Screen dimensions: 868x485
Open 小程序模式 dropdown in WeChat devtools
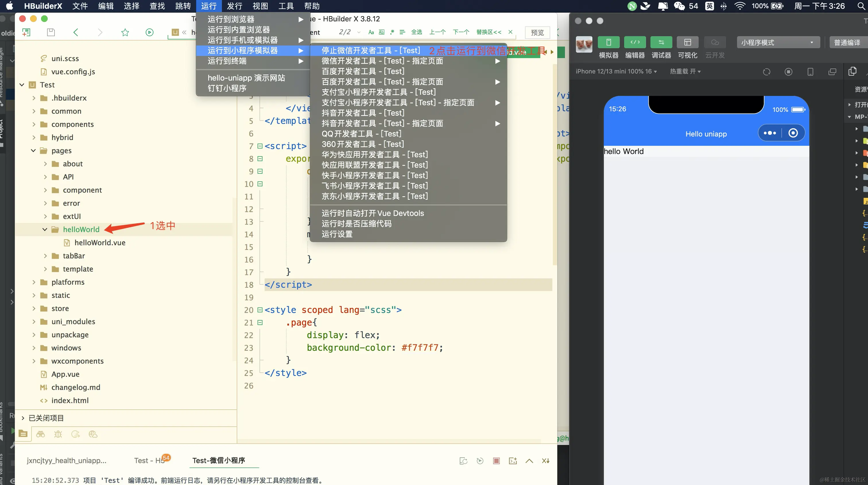tap(778, 42)
